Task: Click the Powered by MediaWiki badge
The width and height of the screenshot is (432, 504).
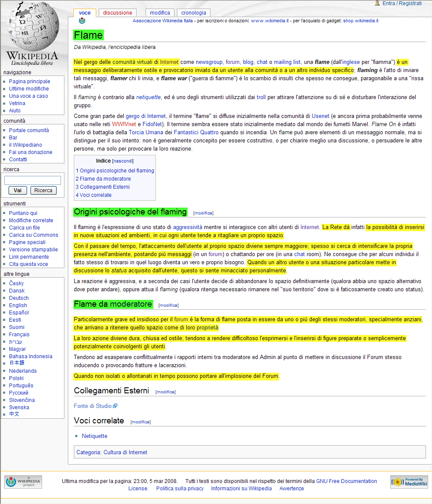Action: (x=409, y=482)
